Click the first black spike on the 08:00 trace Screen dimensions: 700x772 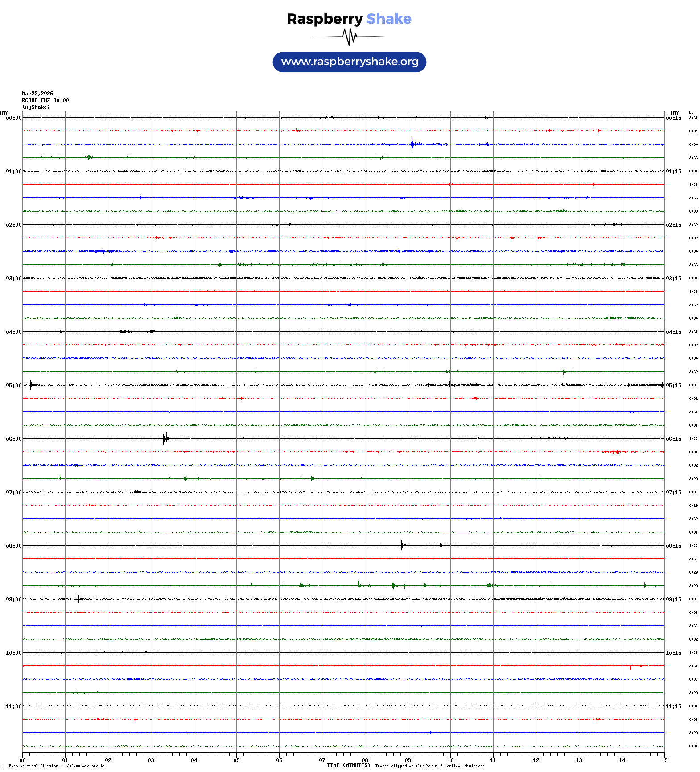402,545
